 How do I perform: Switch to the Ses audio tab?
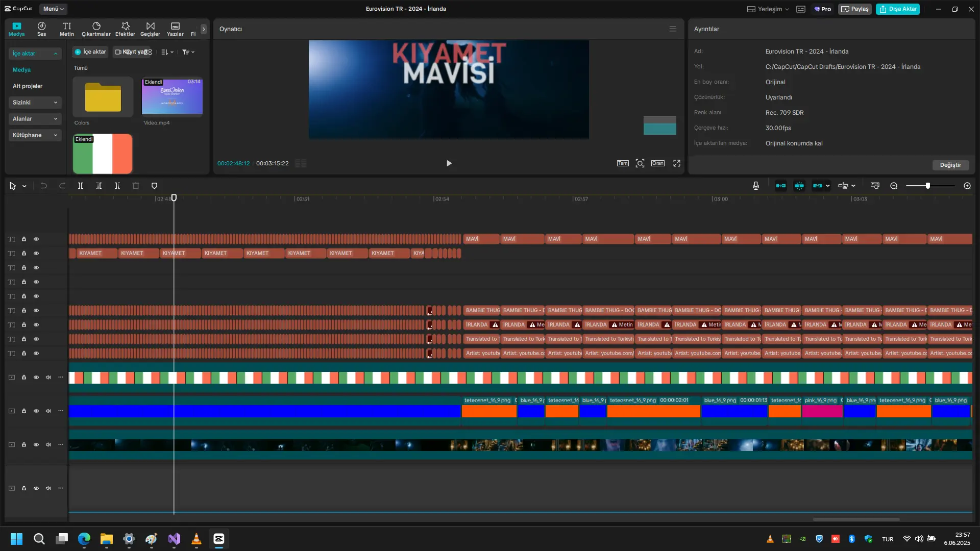41,29
